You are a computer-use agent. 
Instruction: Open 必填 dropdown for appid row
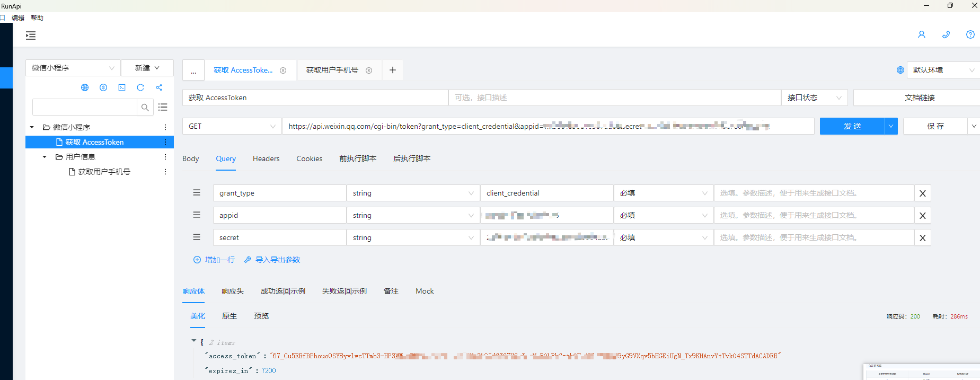pyautogui.click(x=664, y=215)
